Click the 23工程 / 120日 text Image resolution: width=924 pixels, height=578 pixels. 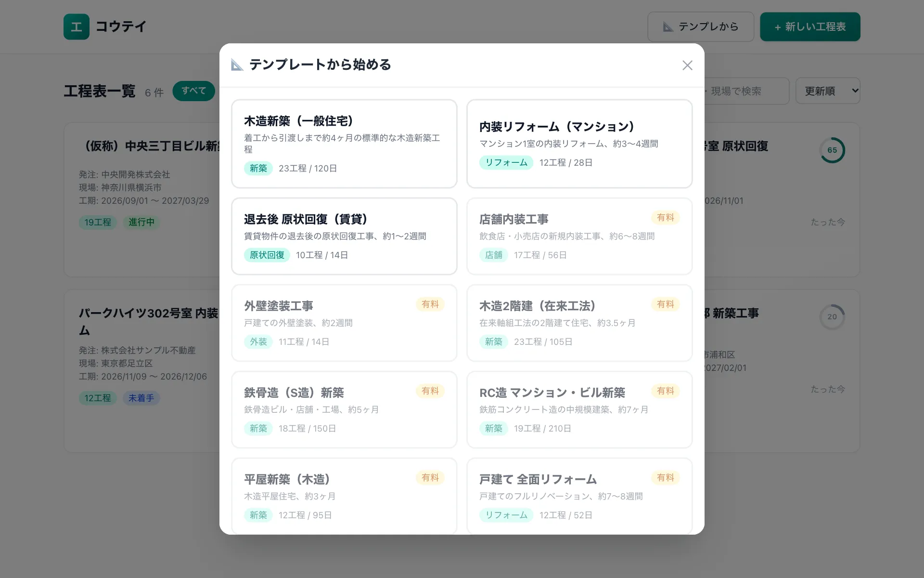point(308,168)
